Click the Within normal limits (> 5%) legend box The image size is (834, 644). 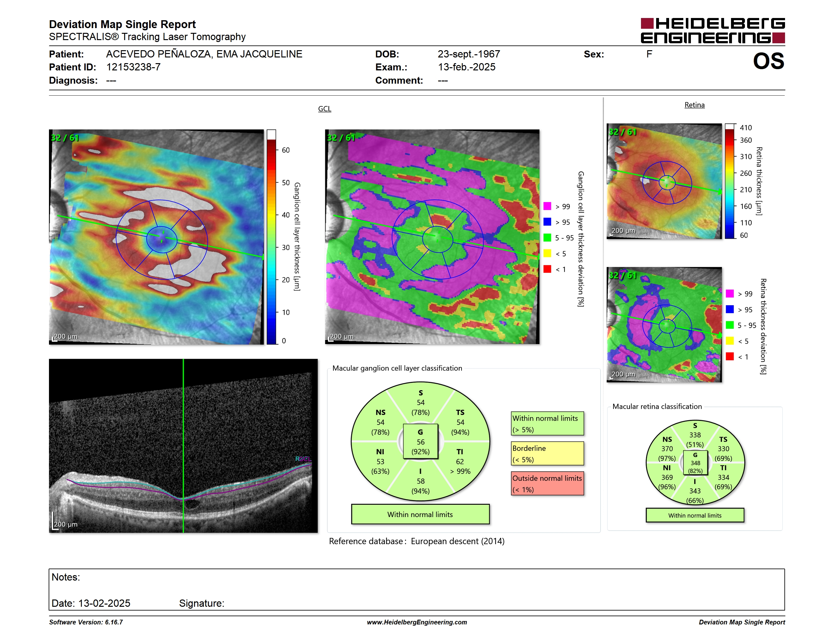point(547,423)
